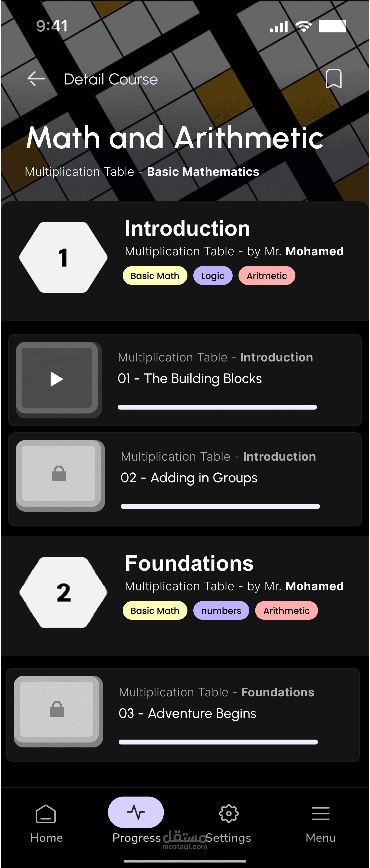Tap the locked Adding in Groups thumbnail
The image size is (370, 868).
(x=60, y=475)
